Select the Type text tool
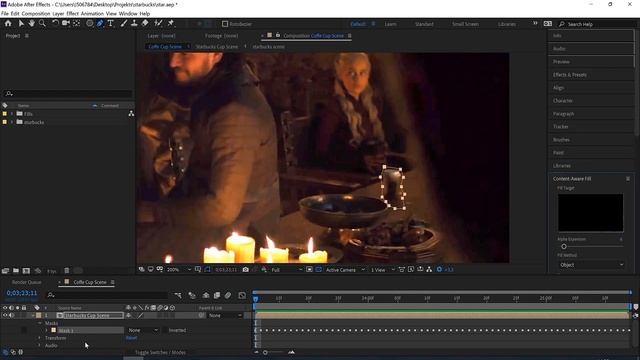Viewport: 640px width, 360px height. (x=111, y=24)
